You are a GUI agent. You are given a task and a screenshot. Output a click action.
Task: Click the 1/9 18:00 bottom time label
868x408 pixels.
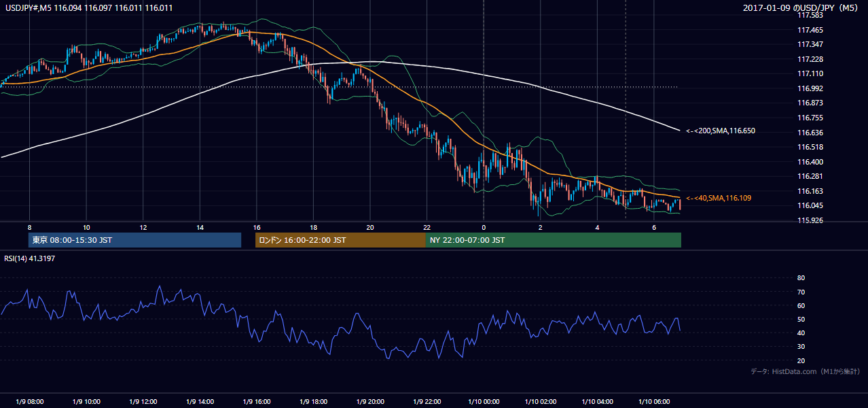(x=314, y=402)
